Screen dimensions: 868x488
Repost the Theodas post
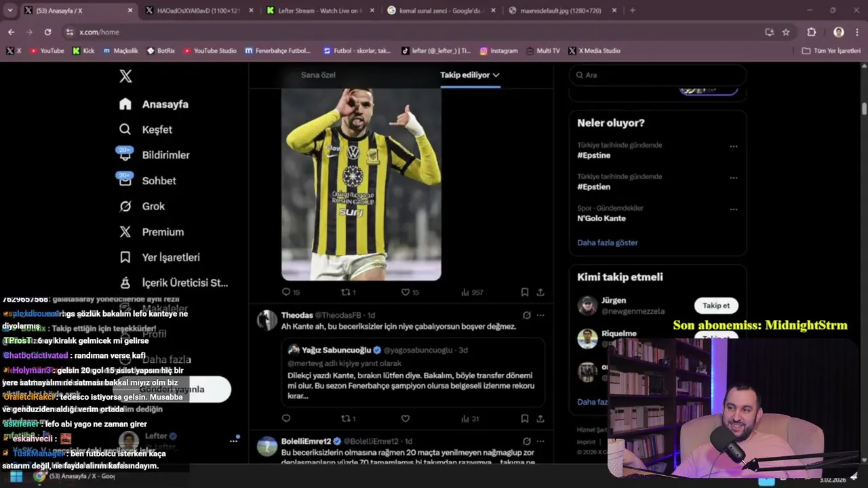[348, 418]
